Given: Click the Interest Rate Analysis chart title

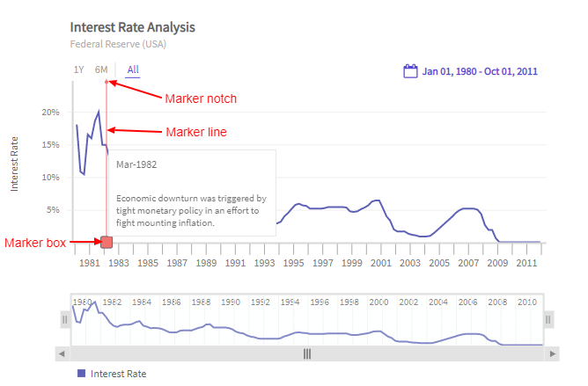Looking at the screenshot, I should [x=133, y=26].
